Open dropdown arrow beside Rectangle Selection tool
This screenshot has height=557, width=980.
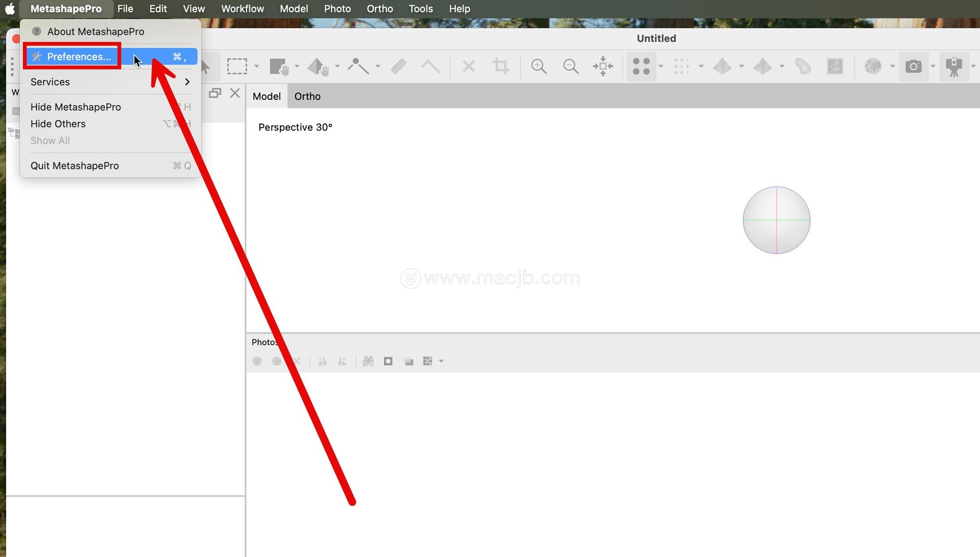pos(257,66)
